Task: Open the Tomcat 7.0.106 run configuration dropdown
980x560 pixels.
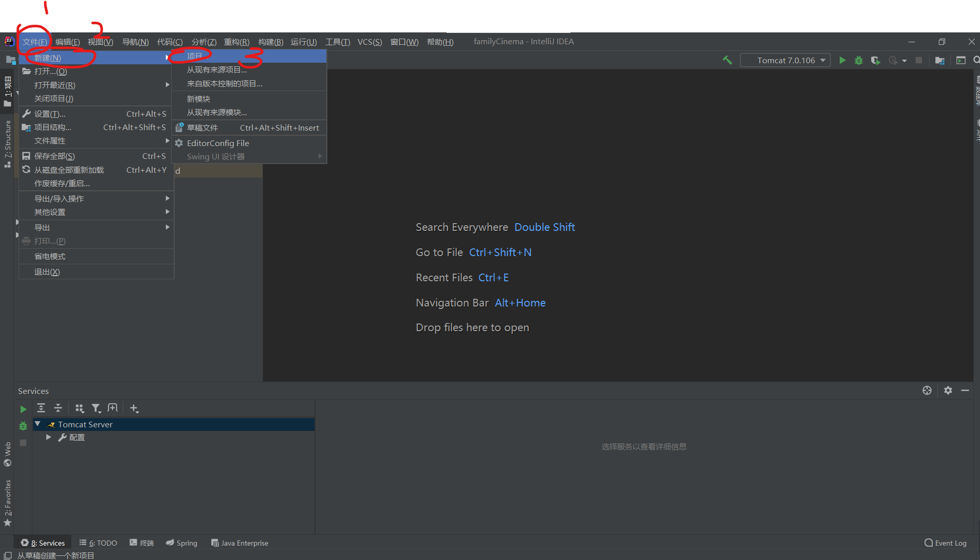Action: (785, 60)
